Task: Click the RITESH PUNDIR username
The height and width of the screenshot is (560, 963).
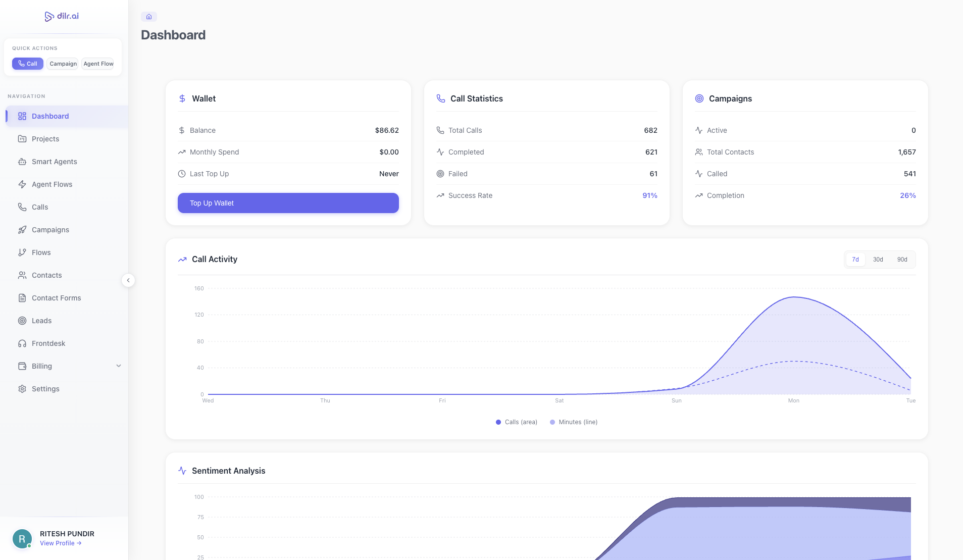Action: pyautogui.click(x=67, y=534)
